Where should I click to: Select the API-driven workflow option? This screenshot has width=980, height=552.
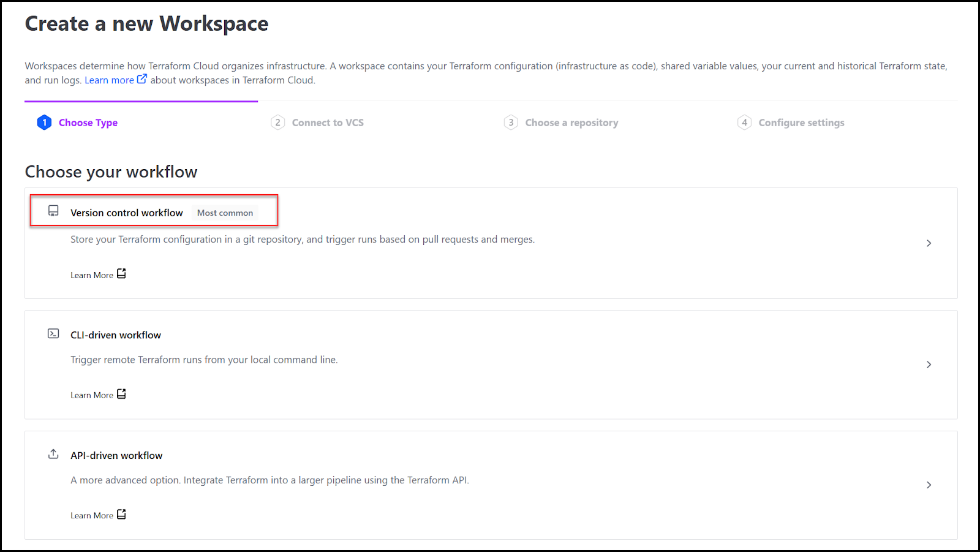pyautogui.click(x=116, y=455)
